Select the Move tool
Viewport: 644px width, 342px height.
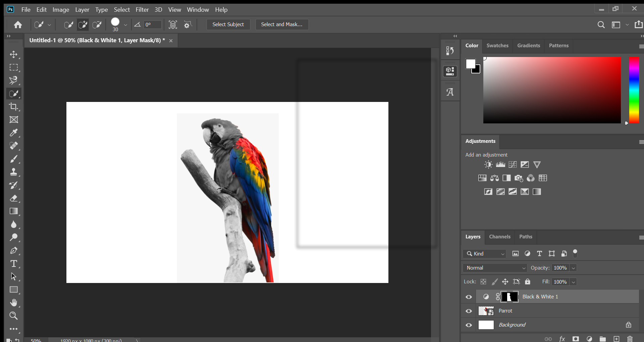[x=14, y=55]
